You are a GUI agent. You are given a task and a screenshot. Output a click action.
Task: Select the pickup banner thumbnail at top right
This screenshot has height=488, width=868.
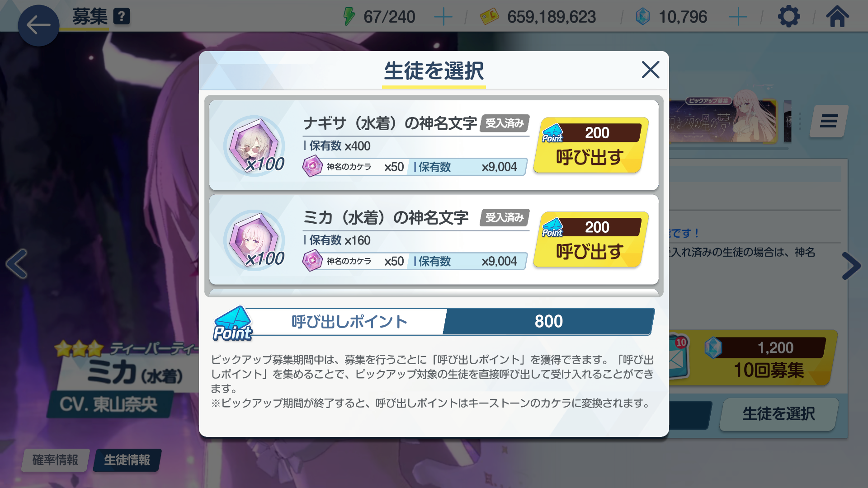[723, 120]
